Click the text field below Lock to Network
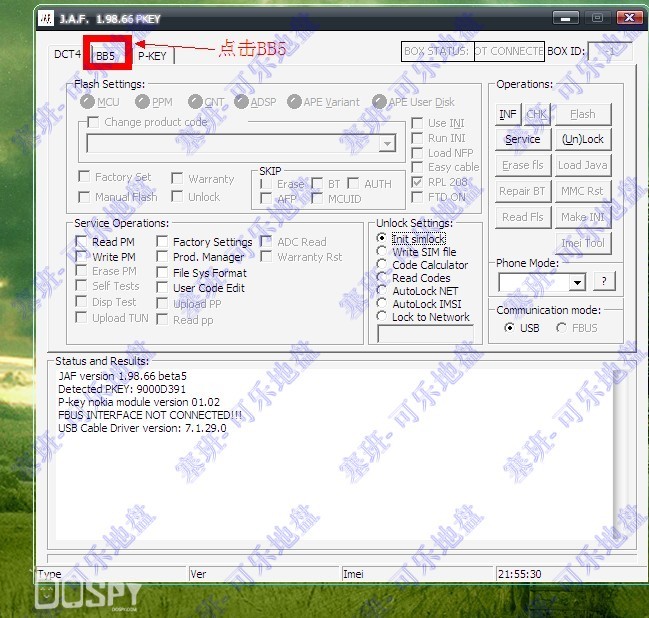The image size is (649, 618). [425, 334]
